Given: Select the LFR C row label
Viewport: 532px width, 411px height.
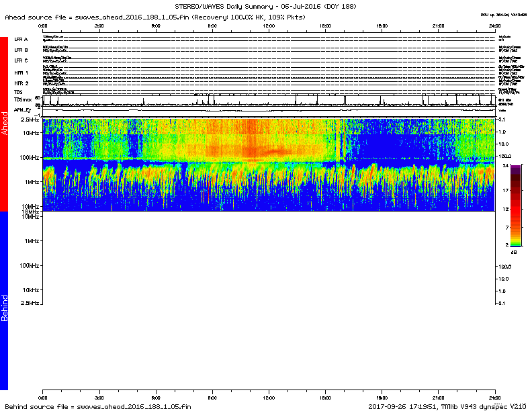Looking at the screenshot, I should tap(21, 60).
